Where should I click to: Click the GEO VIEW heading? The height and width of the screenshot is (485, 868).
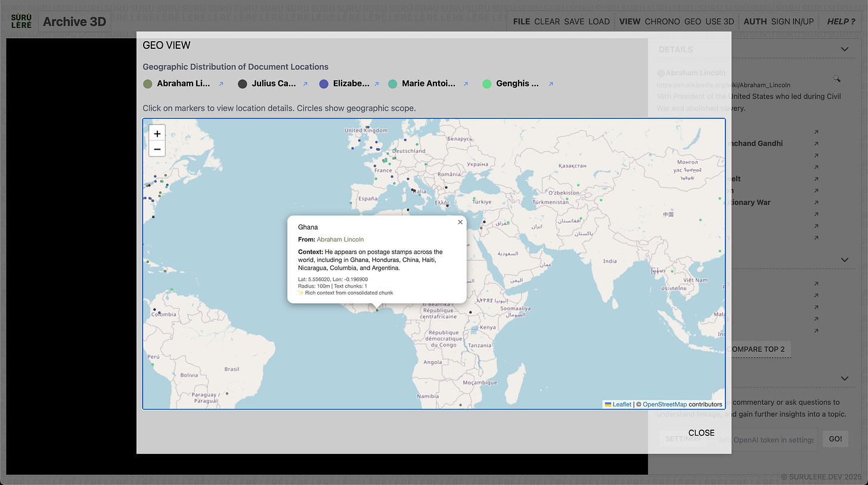click(166, 45)
